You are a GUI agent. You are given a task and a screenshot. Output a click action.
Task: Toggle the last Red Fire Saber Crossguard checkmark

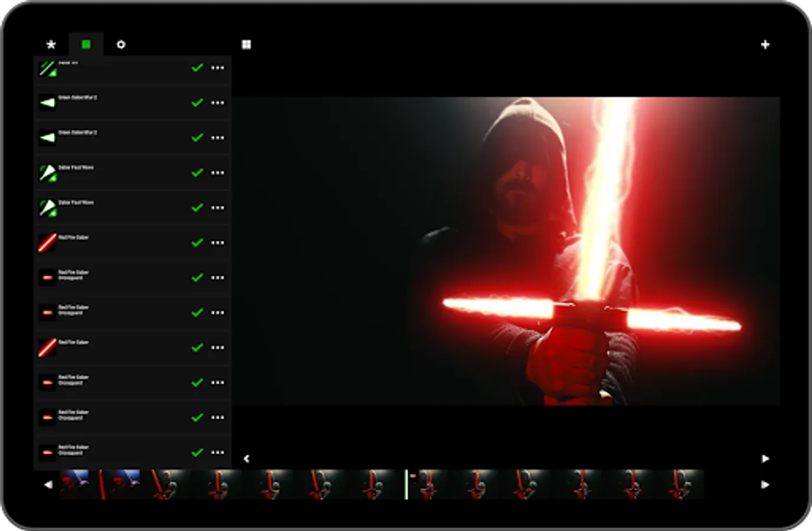point(198,453)
